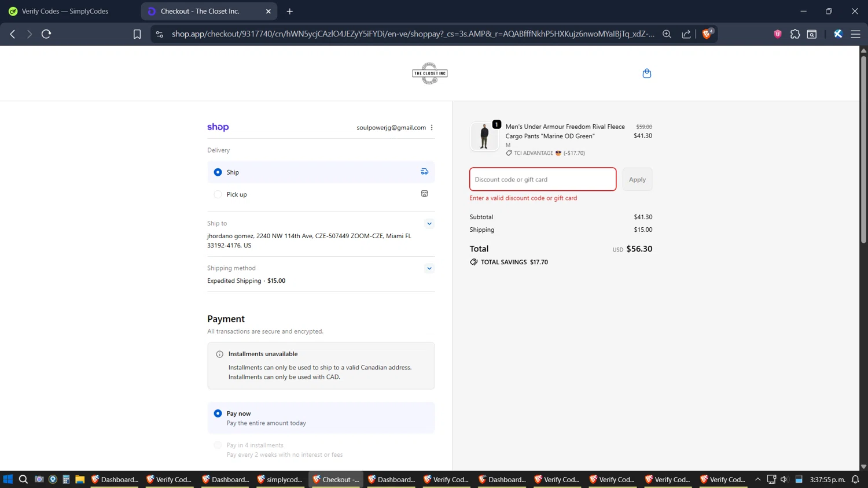Open the Windows Start menu

(x=8, y=479)
